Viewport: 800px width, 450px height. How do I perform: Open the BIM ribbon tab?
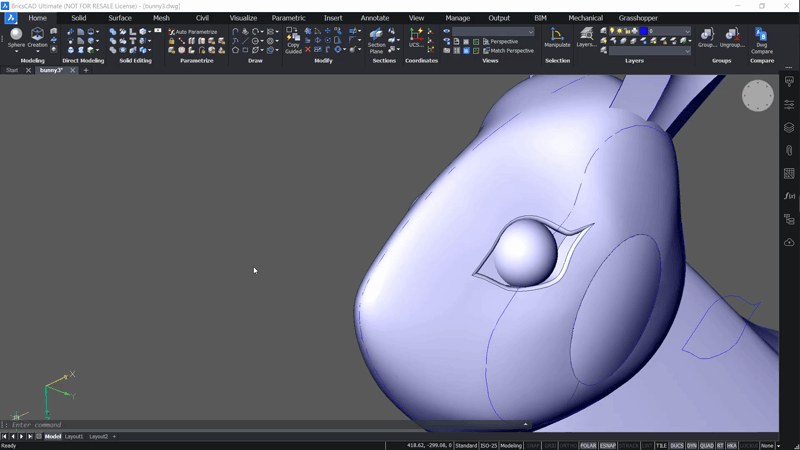(540, 18)
